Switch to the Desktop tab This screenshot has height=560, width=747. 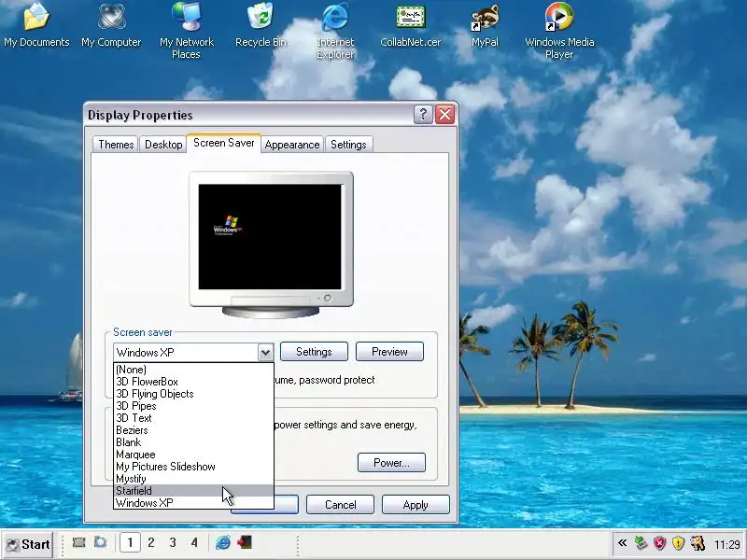point(163,145)
